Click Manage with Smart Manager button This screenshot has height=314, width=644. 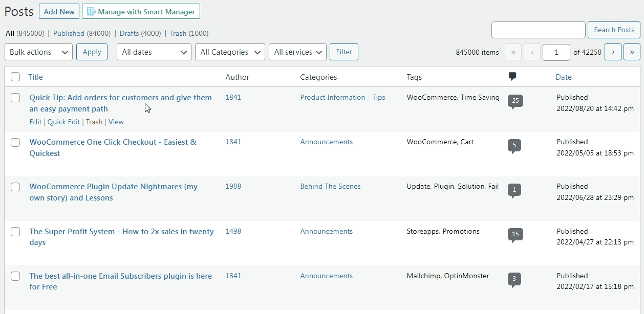[141, 11]
